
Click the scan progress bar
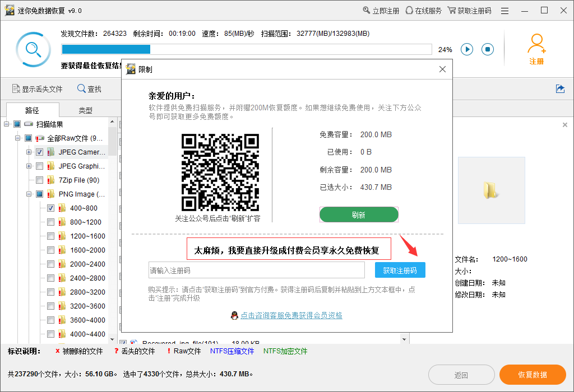(247, 49)
